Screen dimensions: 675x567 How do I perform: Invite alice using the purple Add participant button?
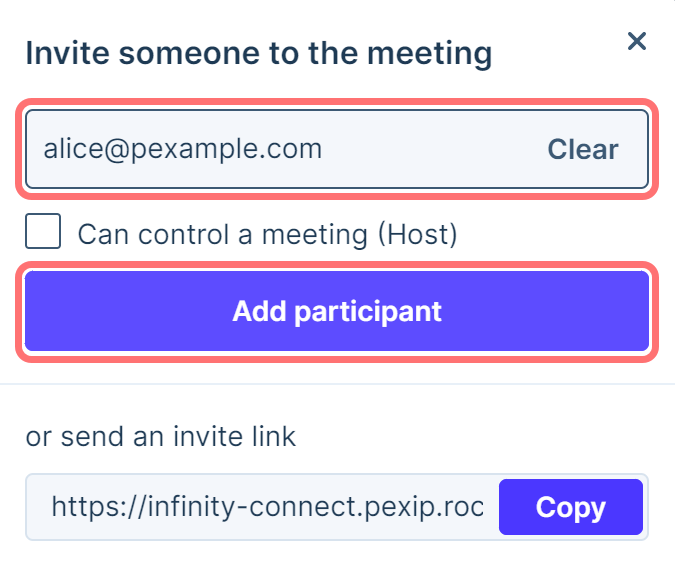337,311
